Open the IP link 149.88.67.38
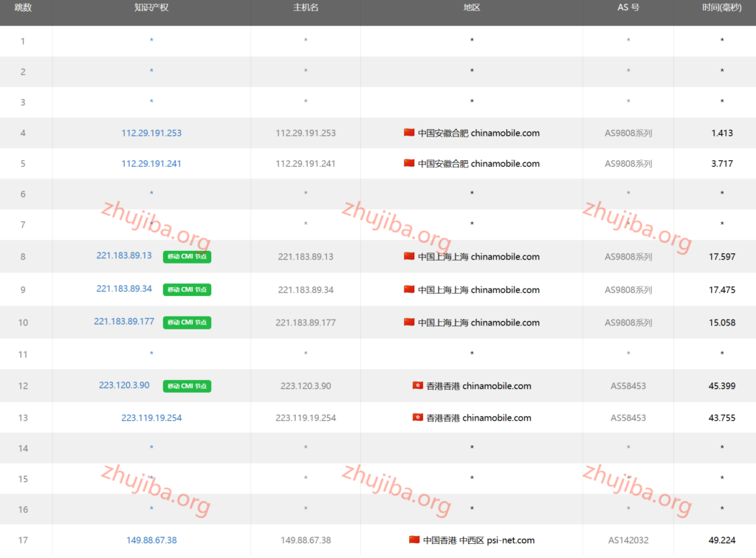 151,540
